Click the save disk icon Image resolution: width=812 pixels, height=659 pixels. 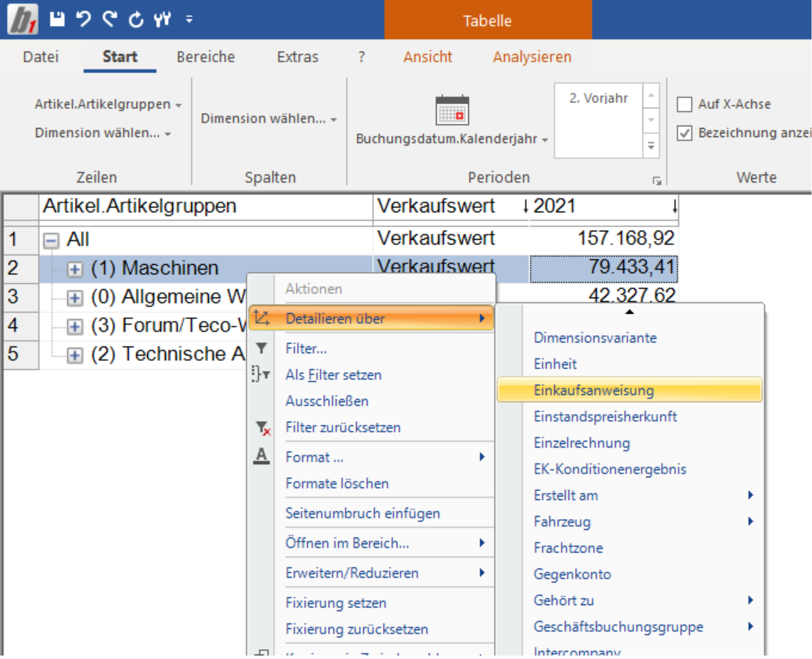tap(57, 19)
